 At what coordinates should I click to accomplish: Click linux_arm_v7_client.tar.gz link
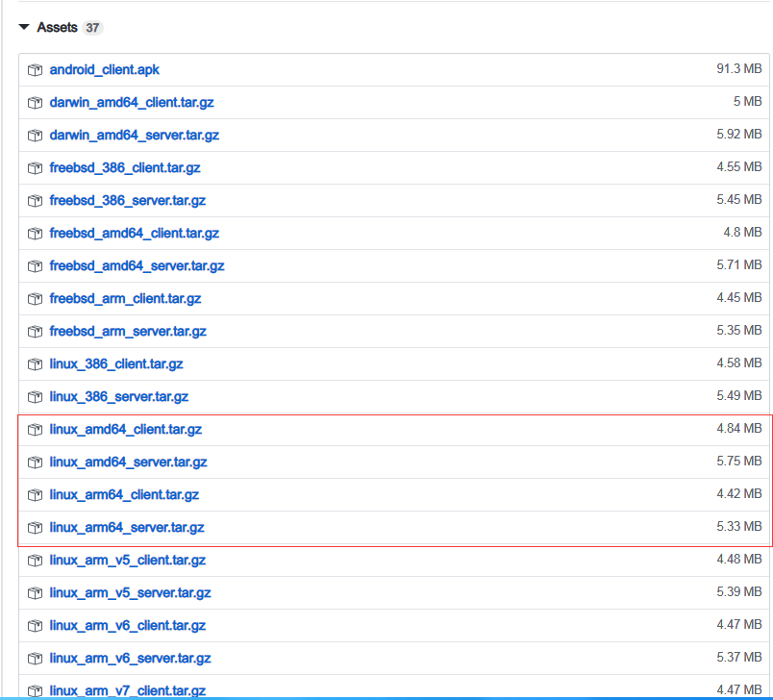pos(127,690)
